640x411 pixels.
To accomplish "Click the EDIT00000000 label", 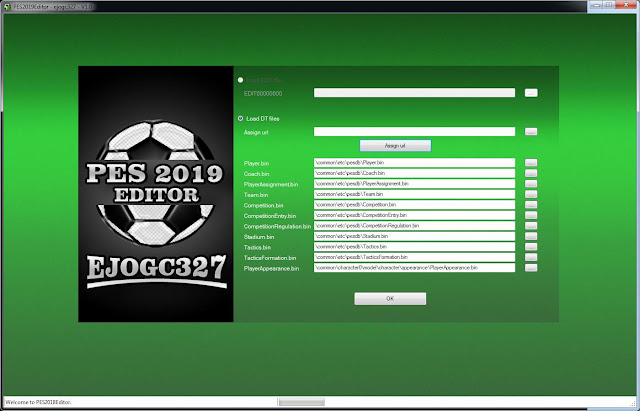I will click(x=263, y=93).
